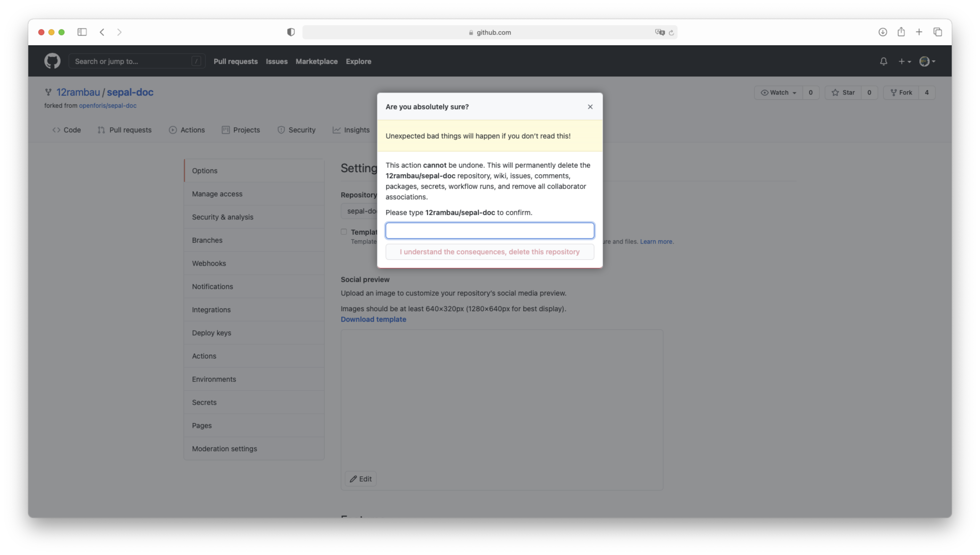Expand the create new plus dropdown
980x555 pixels.
904,61
